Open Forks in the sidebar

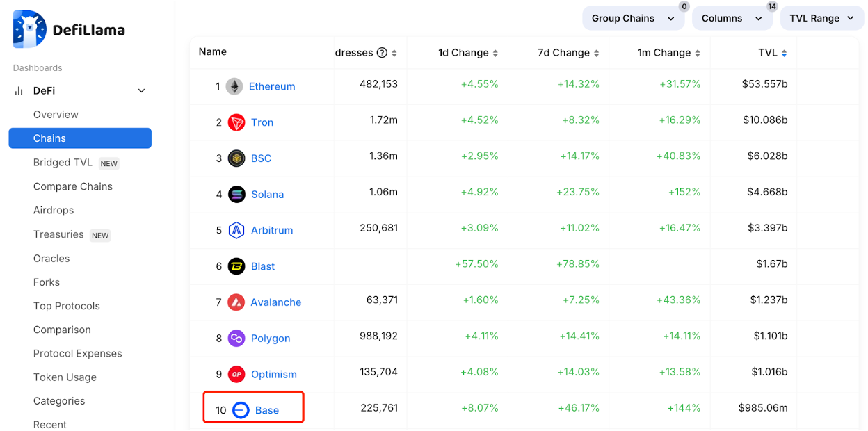tap(47, 282)
